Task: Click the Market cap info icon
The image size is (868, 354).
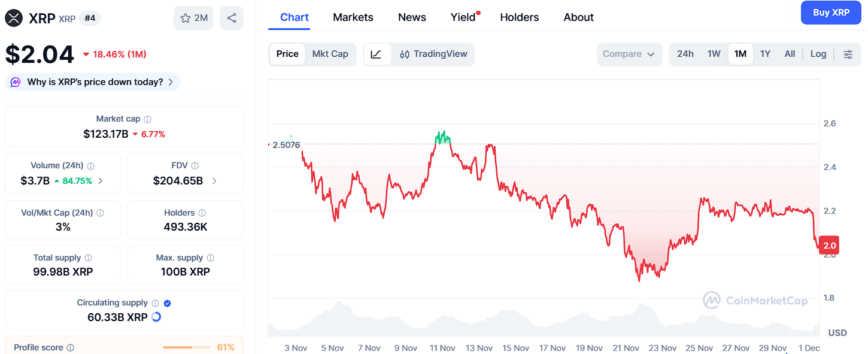Action: 148,118
